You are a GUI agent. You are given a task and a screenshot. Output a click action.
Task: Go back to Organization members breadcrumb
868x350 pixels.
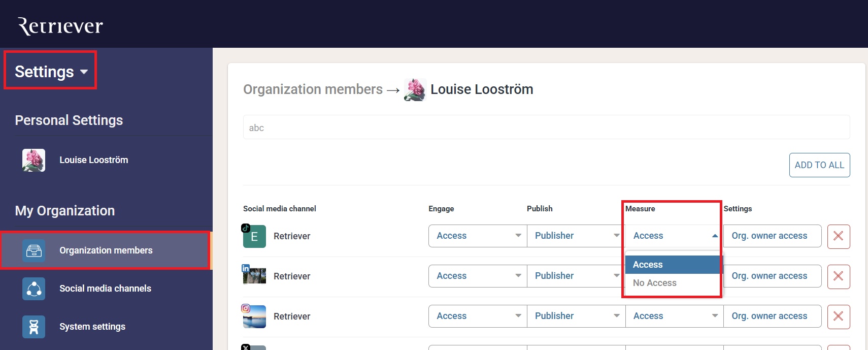click(x=313, y=89)
